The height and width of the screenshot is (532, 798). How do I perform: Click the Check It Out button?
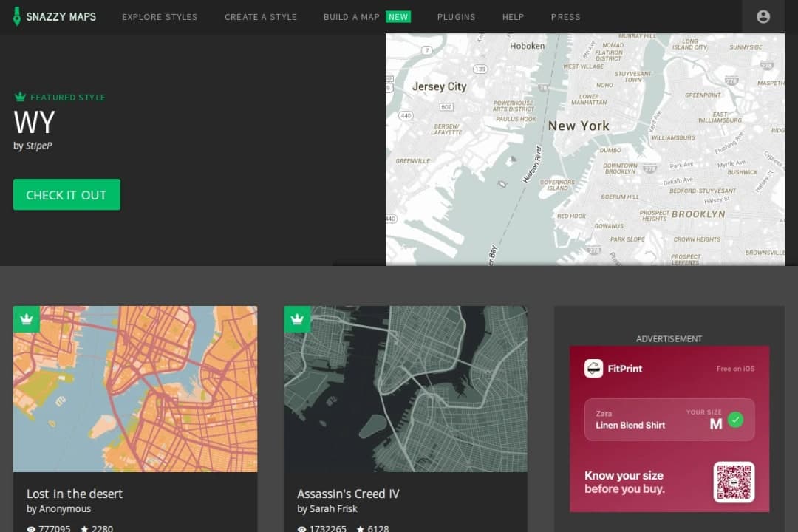tap(66, 194)
